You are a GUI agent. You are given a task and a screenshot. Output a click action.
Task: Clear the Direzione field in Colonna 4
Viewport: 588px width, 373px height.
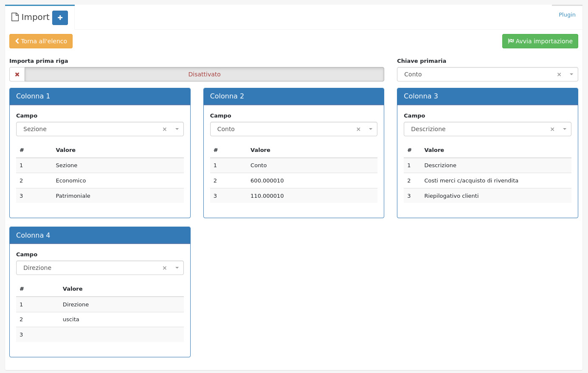(x=165, y=268)
